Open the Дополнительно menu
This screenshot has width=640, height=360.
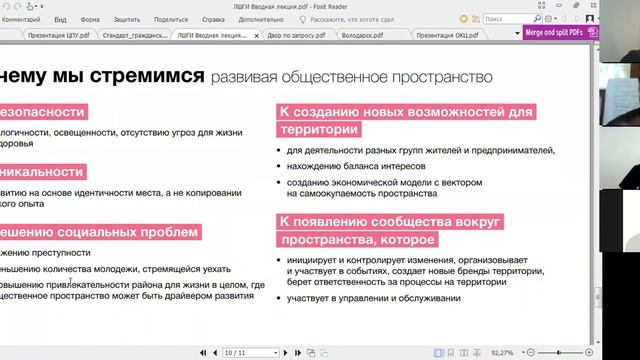pos(261,19)
